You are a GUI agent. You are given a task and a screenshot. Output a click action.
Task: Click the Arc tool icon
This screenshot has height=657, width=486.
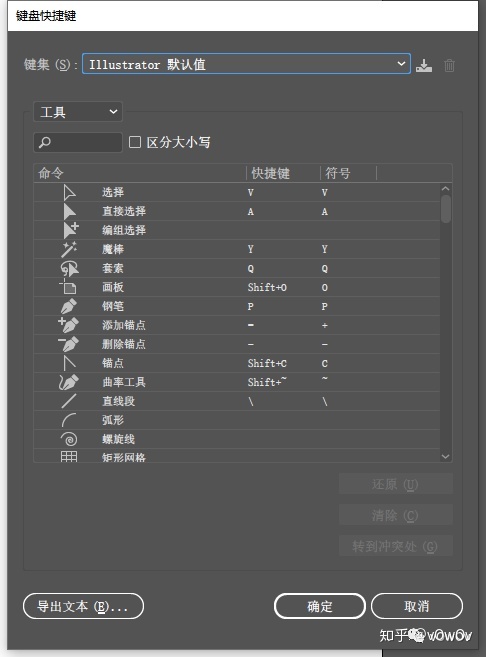pyautogui.click(x=69, y=420)
